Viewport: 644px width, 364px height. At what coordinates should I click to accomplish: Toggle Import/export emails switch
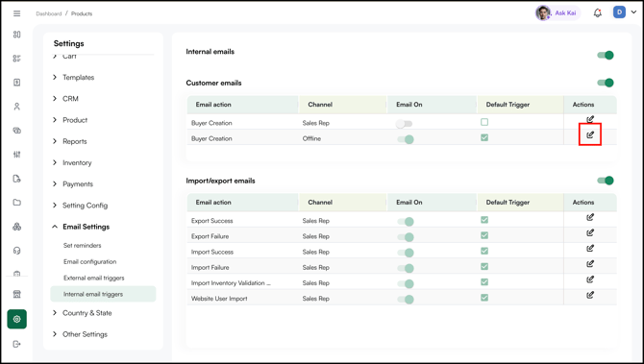click(x=606, y=181)
